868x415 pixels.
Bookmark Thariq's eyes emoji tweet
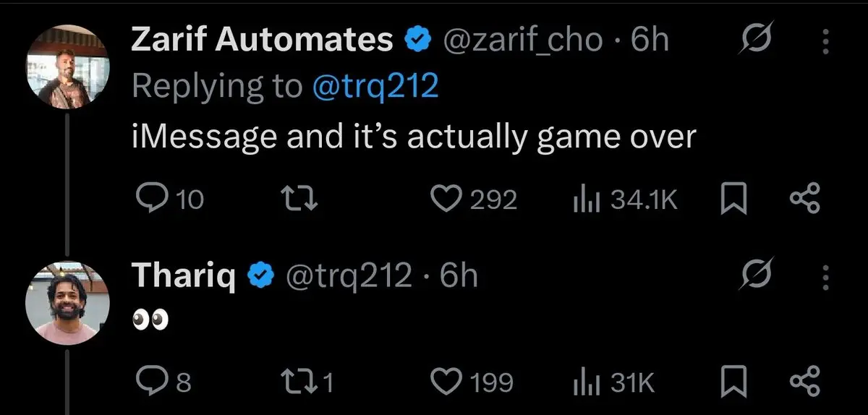tap(734, 382)
